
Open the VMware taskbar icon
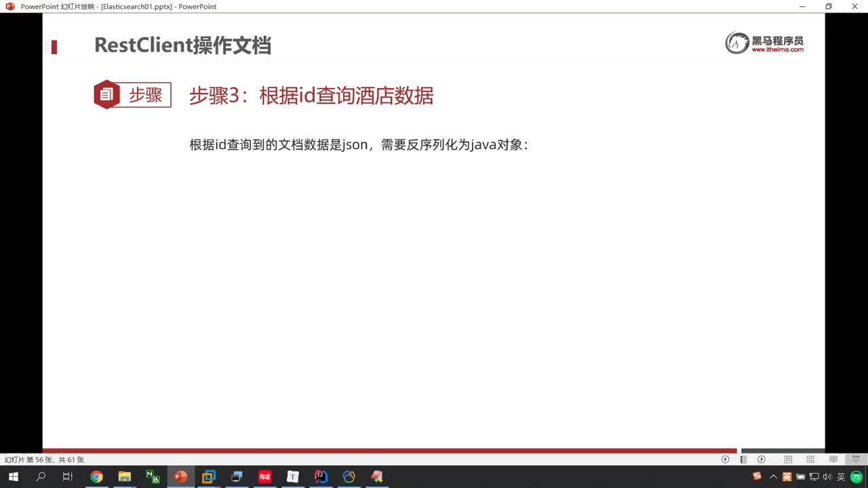(x=209, y=476)
